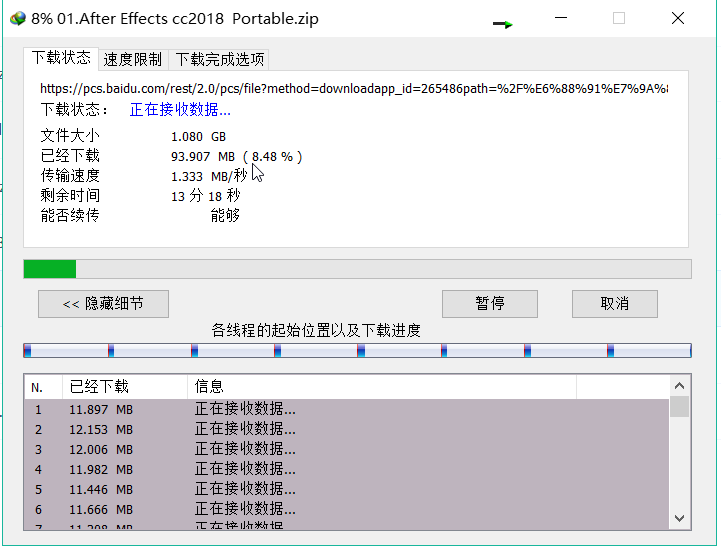Click the N. column header
Viewport: 721px width, 549px height.
[43, 387]
